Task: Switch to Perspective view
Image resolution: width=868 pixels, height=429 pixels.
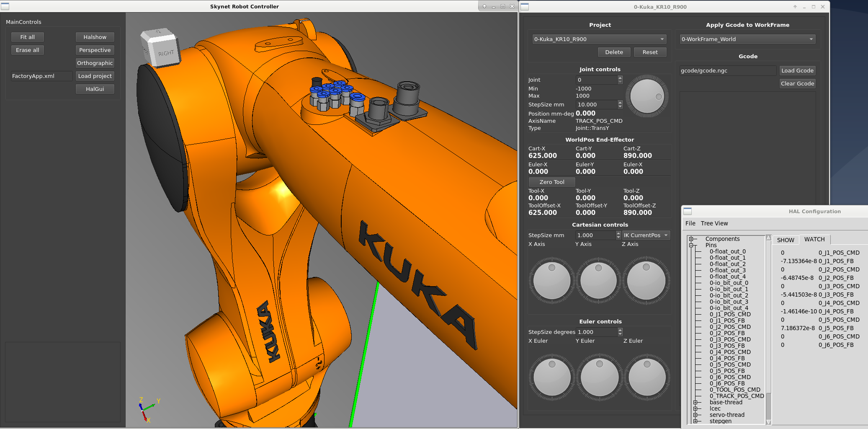Action: pos(95,50)
